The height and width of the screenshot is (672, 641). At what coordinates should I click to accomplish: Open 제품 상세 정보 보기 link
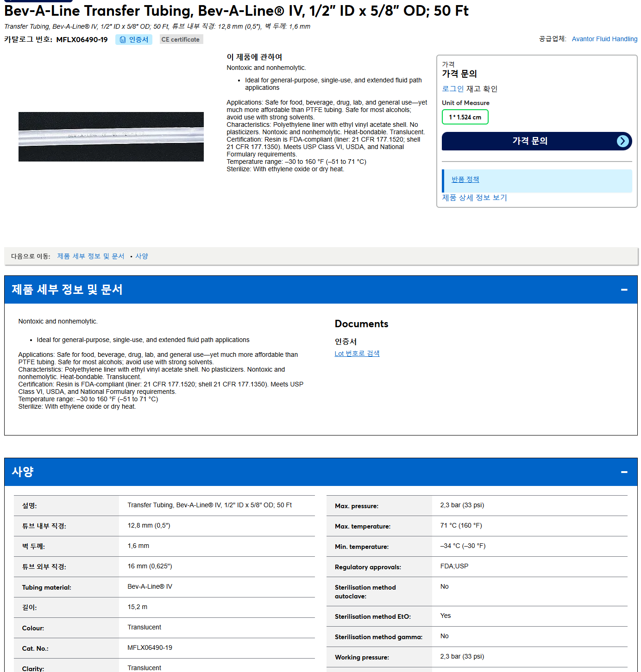click(x=474, y=198)
